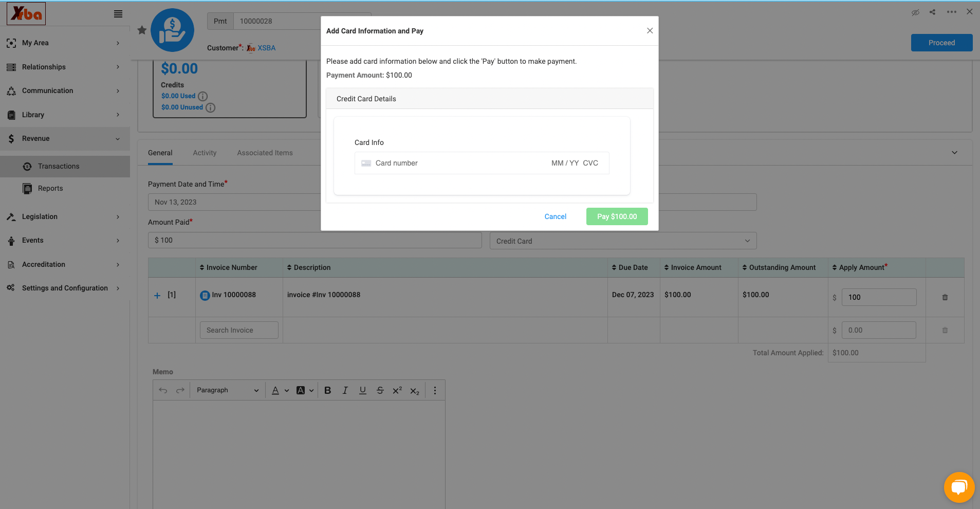Expand invoice row [1] with plus icon
Screen dimensions: 980x509
pos(157,295)
